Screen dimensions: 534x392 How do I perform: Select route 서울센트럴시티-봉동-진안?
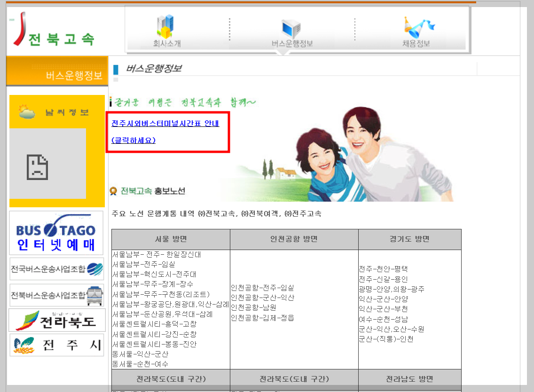[x=154, y=345]
